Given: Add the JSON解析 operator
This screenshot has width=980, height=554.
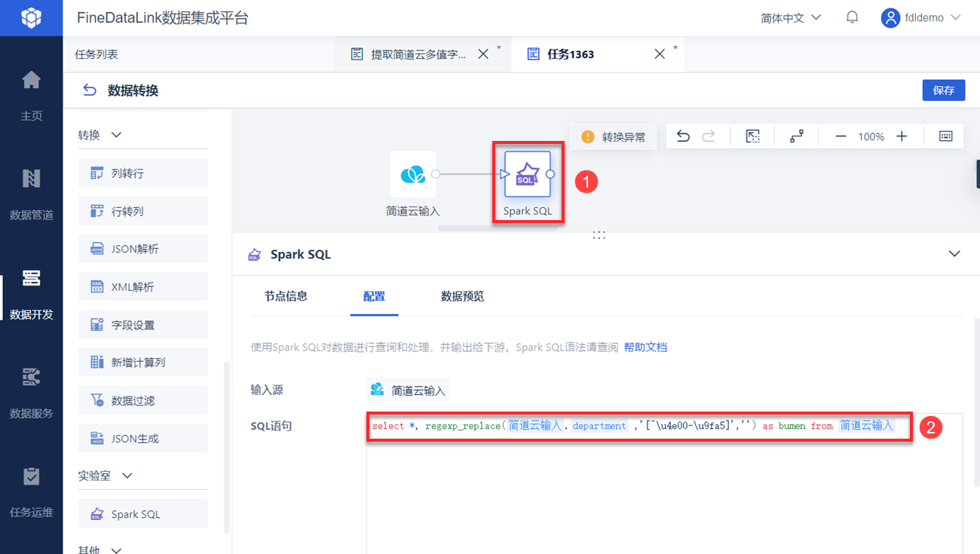Looking at the screenshot, I should pos(143,249).
